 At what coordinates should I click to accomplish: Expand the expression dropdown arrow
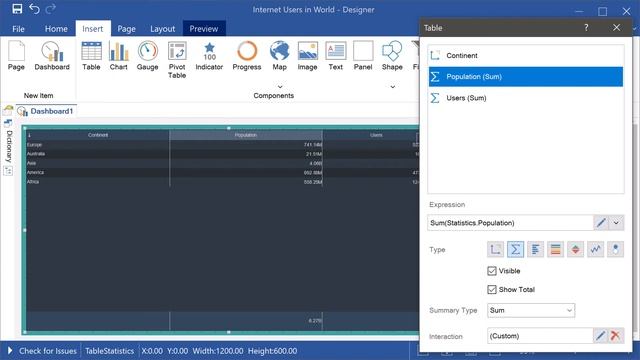pyautogui.click(x=616, y=223)
